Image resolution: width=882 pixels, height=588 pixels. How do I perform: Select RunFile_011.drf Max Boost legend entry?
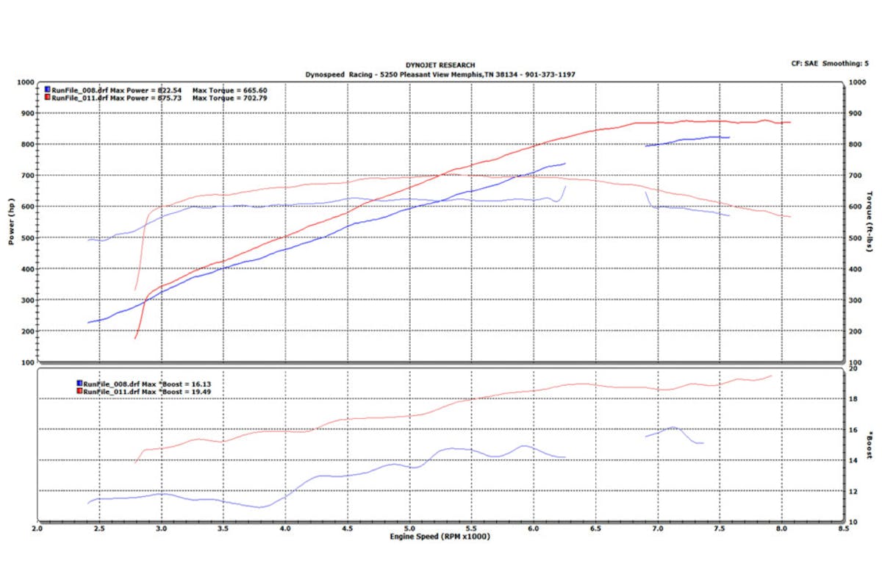click(143, 392)
